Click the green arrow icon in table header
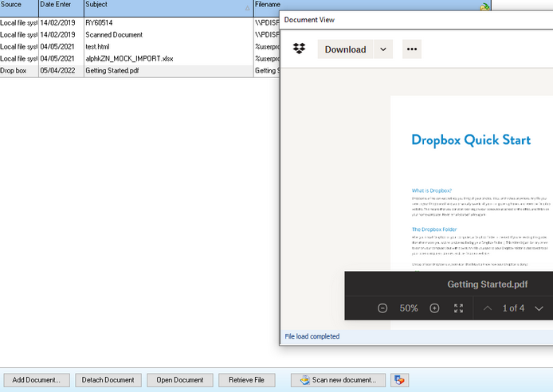The image size is (553, 392). click(x=484, y=6)
